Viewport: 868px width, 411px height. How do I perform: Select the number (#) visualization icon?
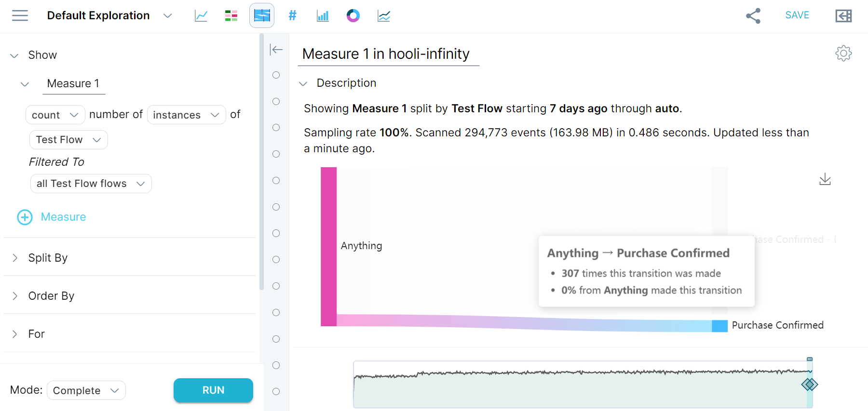coord(292,15)
